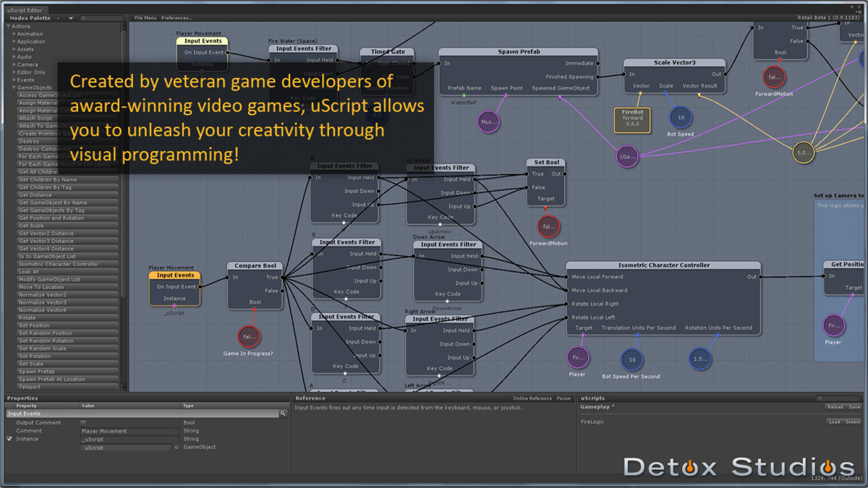Select the Timed Gate node header
This screenshot has height=488, width=868.
click(388, 52)
